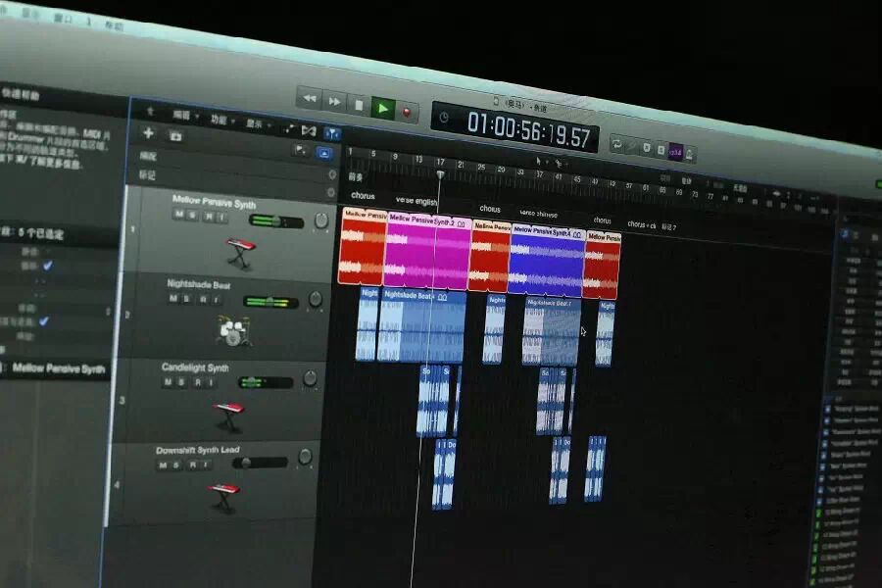Select the blue Mellow Pensive Synth.4 region

click(547, 261)
